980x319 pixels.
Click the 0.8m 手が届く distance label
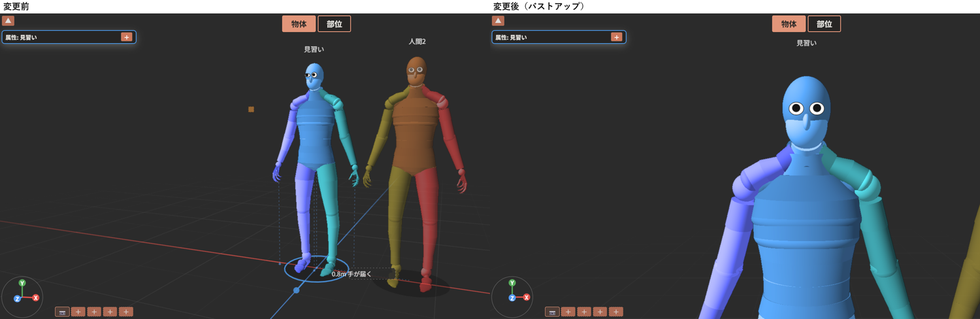[x=351, y=274]
